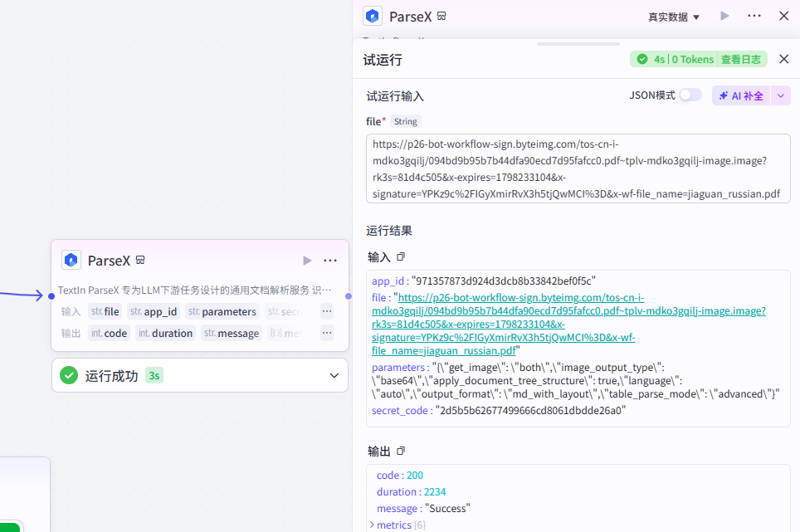Run the canvas ParseX node with play icon
The image size is (800, 532).
(x=307, y=261)
